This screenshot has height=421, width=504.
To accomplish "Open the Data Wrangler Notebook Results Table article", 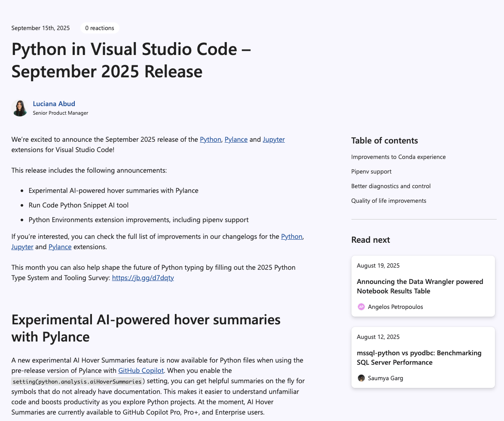I will pos(420,286).
